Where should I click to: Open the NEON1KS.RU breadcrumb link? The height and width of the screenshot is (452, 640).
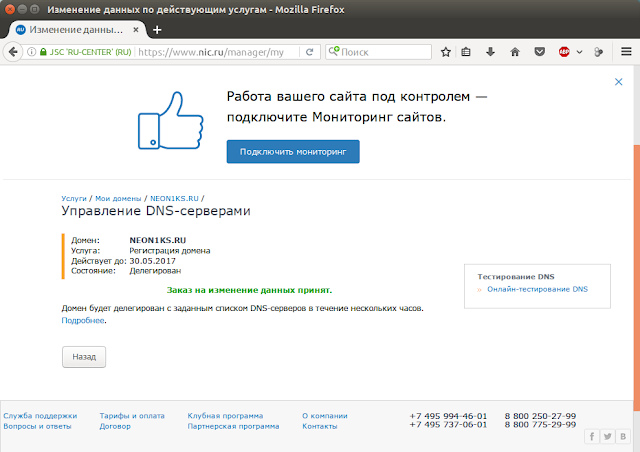[174, 198]
